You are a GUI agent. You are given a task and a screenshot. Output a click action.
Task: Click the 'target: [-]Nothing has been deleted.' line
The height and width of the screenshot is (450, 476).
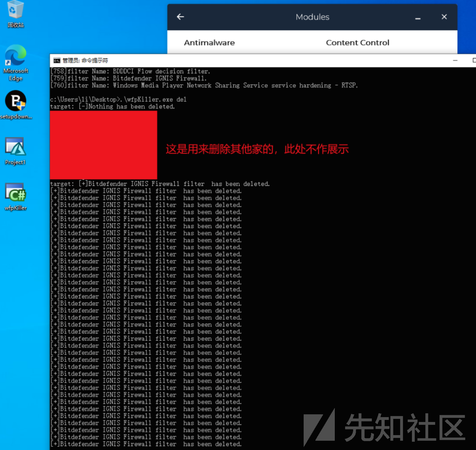[113, 107]
